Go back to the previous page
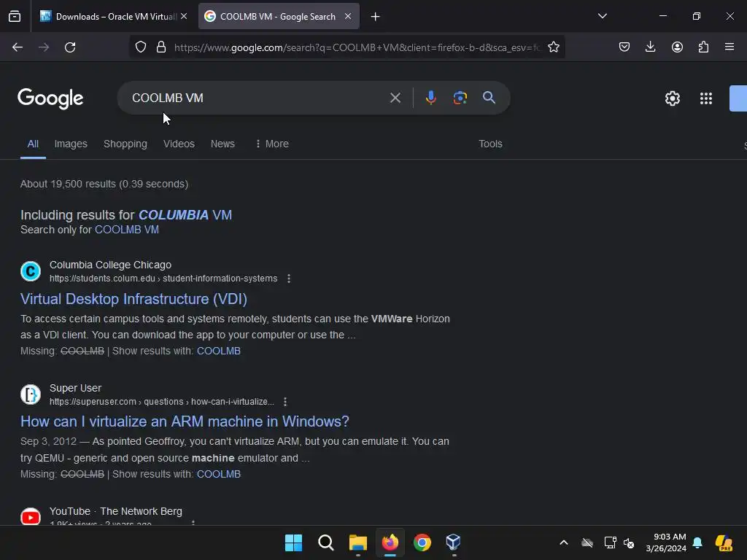This screenshot has height=560, width=747. click(x=18, y=47)
